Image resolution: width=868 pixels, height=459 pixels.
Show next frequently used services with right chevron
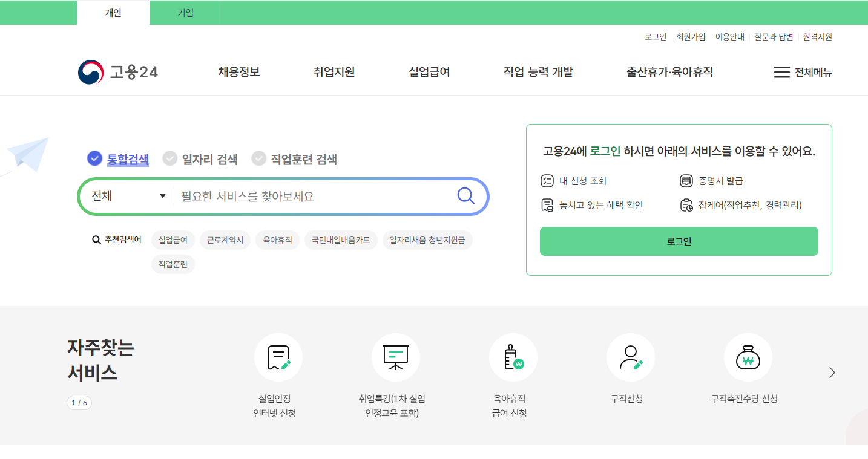pos(832,373)
